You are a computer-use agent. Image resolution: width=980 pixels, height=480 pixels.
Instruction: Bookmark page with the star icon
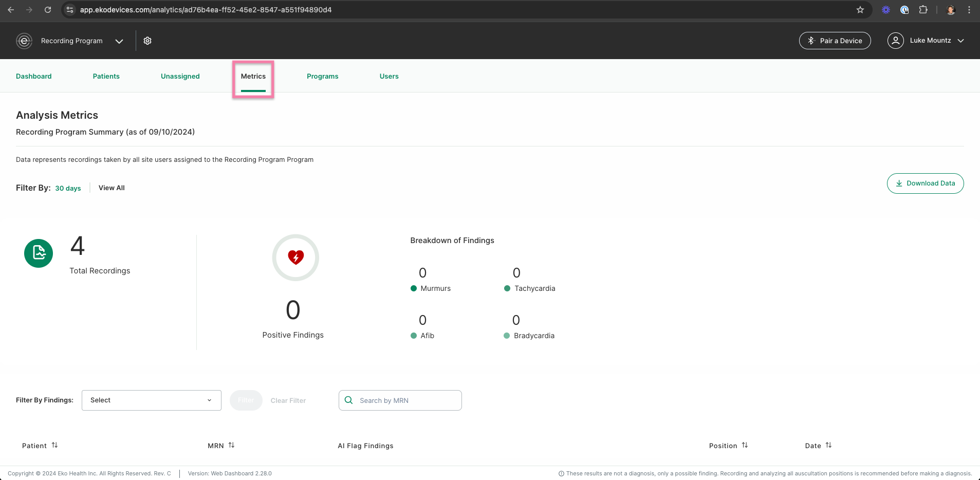(860, 10)
